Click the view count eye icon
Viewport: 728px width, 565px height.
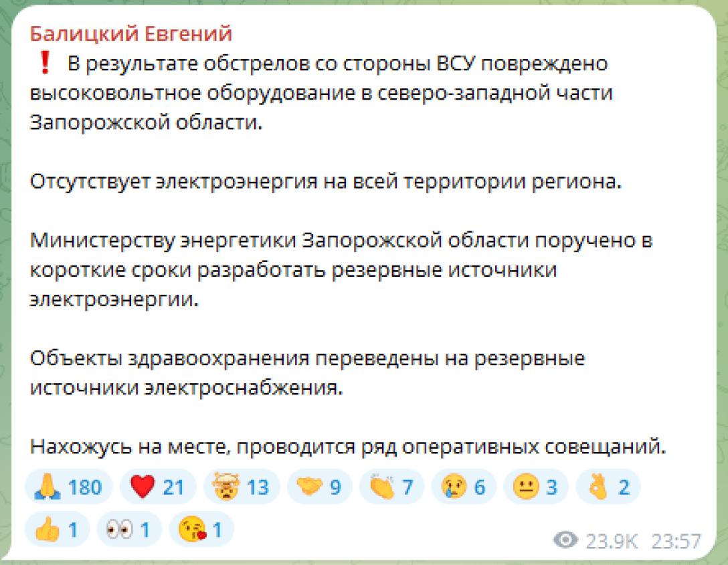pos(566,540)
